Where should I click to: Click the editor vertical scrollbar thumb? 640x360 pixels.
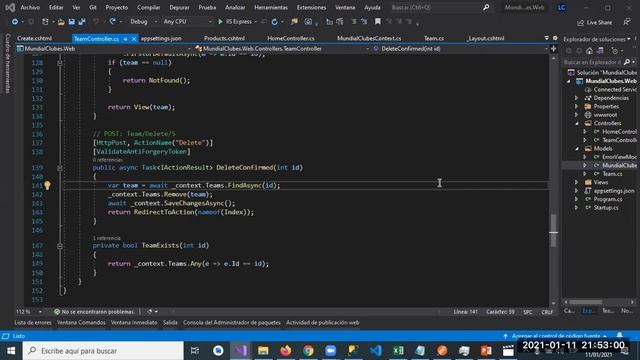553,230
